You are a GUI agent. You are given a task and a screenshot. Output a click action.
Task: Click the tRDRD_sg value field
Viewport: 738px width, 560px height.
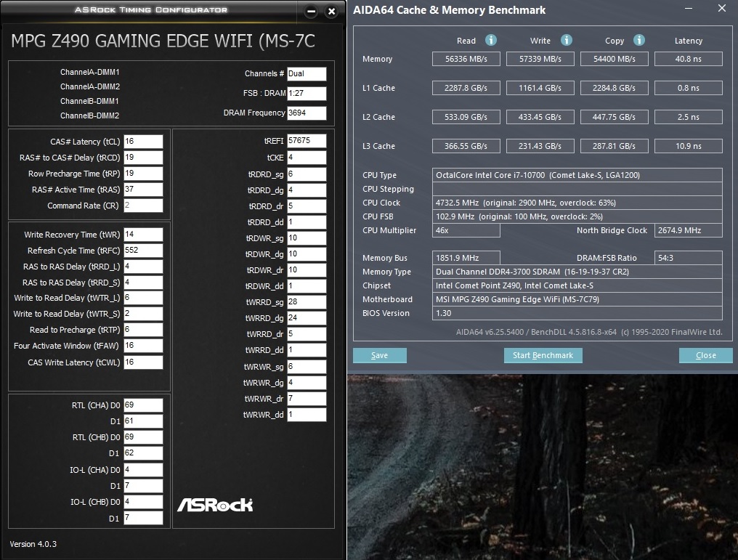307,174
